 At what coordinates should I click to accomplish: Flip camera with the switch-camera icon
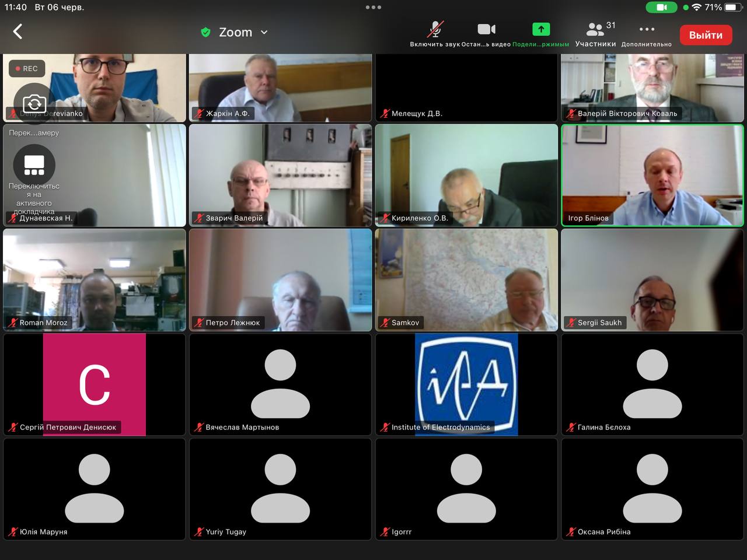click(34, 104)
